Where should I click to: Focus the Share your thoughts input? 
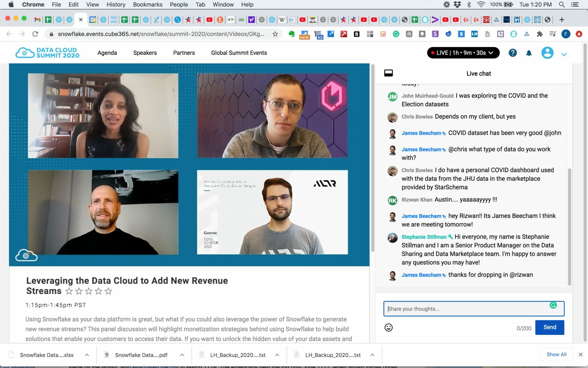click(473, 309)
